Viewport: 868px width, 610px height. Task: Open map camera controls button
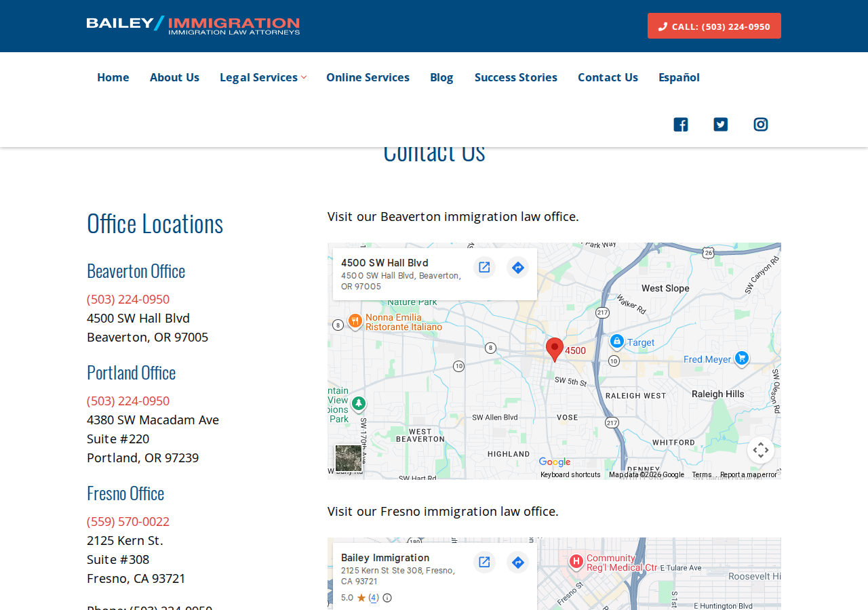point(761,450)
